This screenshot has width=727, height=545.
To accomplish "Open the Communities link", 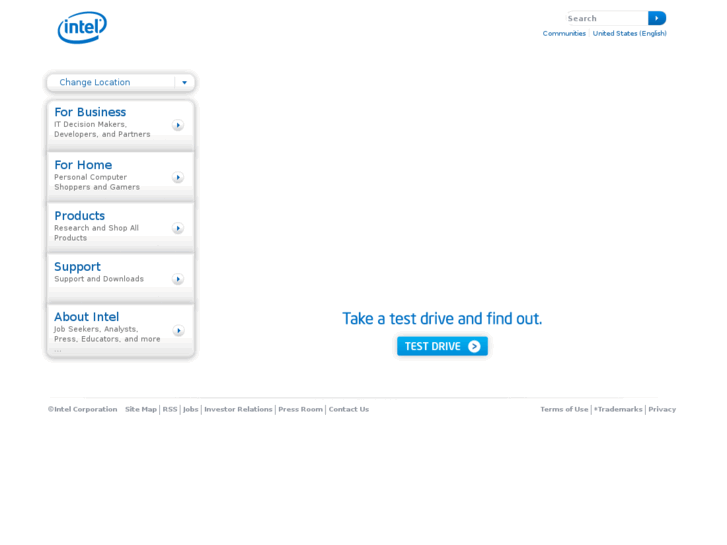I will pos(564,33).
